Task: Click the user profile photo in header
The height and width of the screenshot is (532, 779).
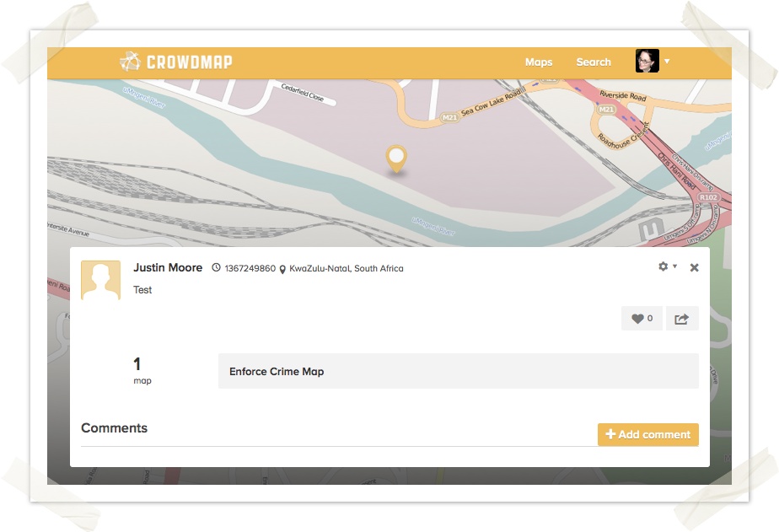Action: click(x=647, y=62)
